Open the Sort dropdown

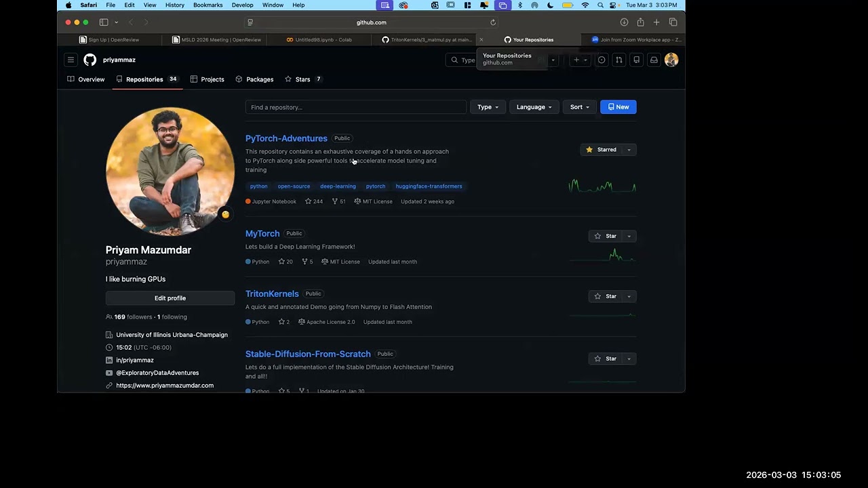click(x=580, y=107)
